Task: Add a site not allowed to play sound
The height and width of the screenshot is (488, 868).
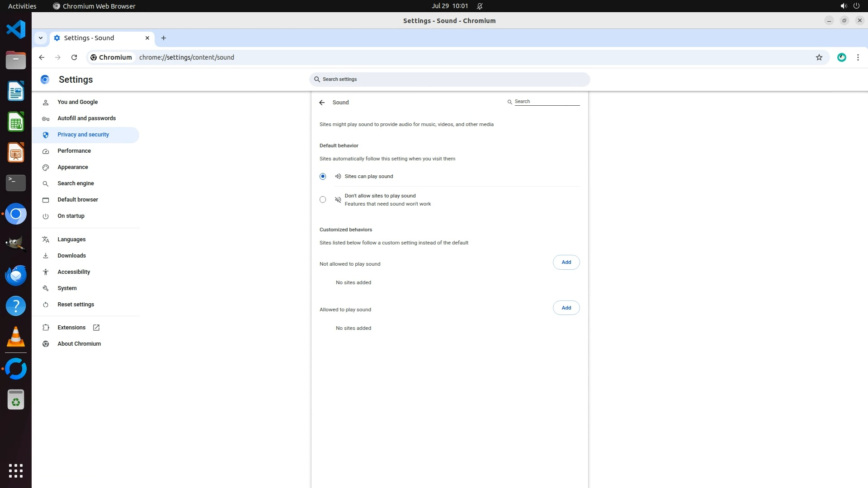Action: pyautogui.click(x=566, y=262)
